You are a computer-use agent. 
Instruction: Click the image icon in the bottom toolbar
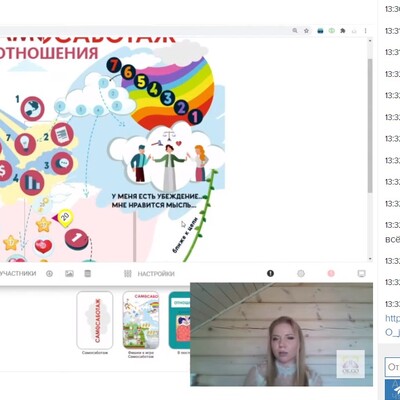pos(69,274)
